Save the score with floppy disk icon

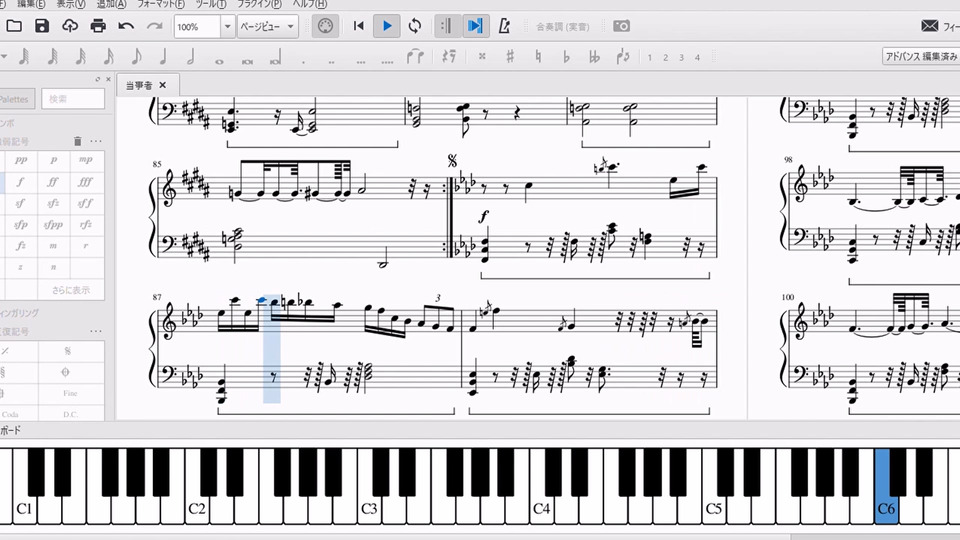pyautogui.click(x=42, y=26)
